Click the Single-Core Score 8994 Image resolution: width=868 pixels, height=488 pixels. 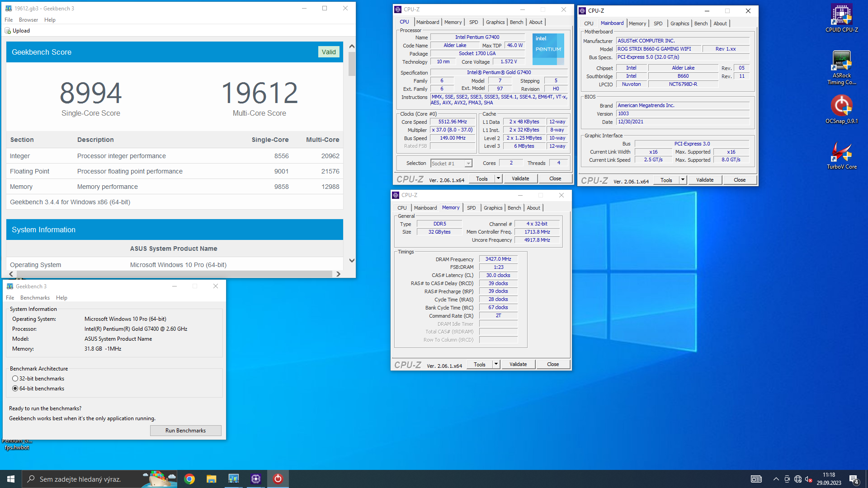(91, 93)
